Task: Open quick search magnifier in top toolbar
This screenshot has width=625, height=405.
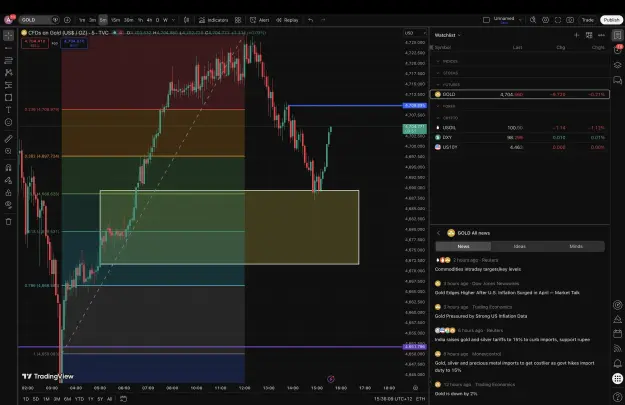Action: click(x=533, y=20)
